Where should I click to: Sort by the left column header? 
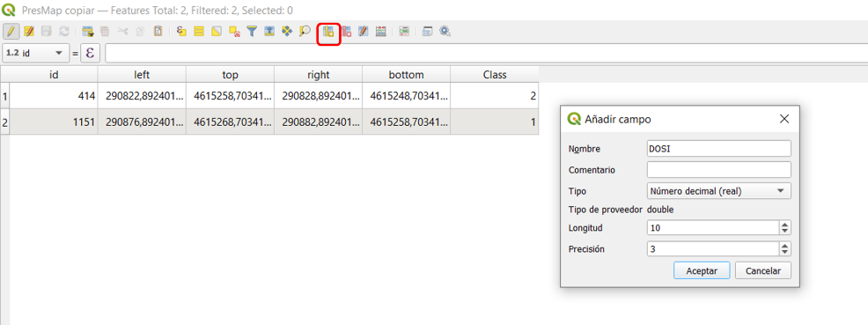click(x=142, y=75)
